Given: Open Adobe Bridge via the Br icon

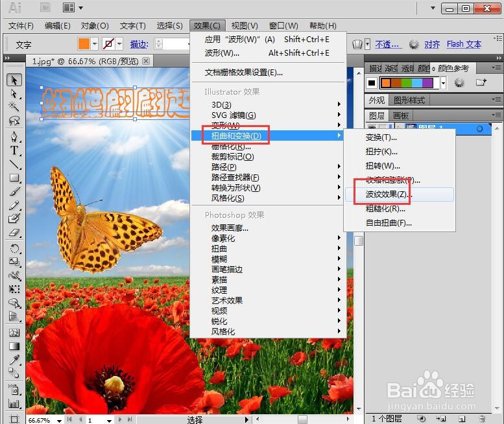Looking at the screenshot, I should click(45, 7).
